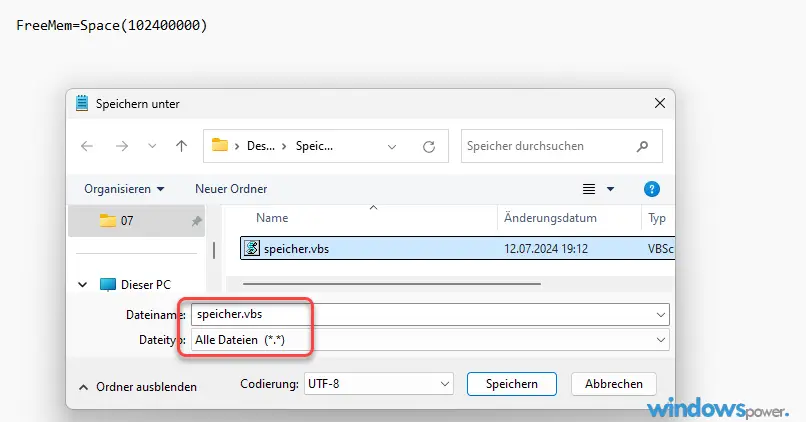This screenshot has height=422, width=806.
Task: Collapse the Dieser PC tree node
Action: pos(82,284)
